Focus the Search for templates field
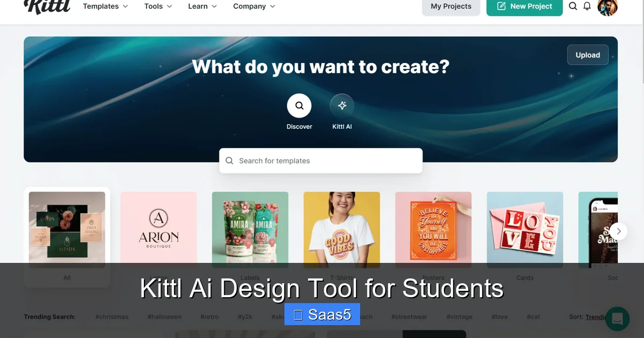Screen dimensions: 644x338 321,160
